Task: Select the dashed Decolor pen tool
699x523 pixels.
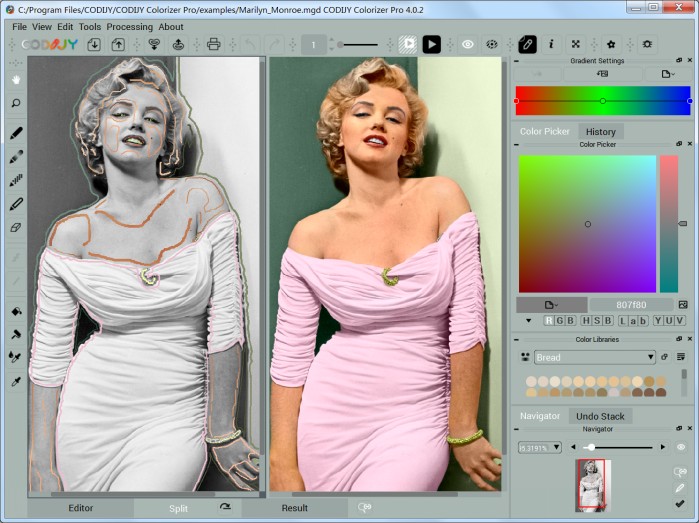Action: [16, 180]
